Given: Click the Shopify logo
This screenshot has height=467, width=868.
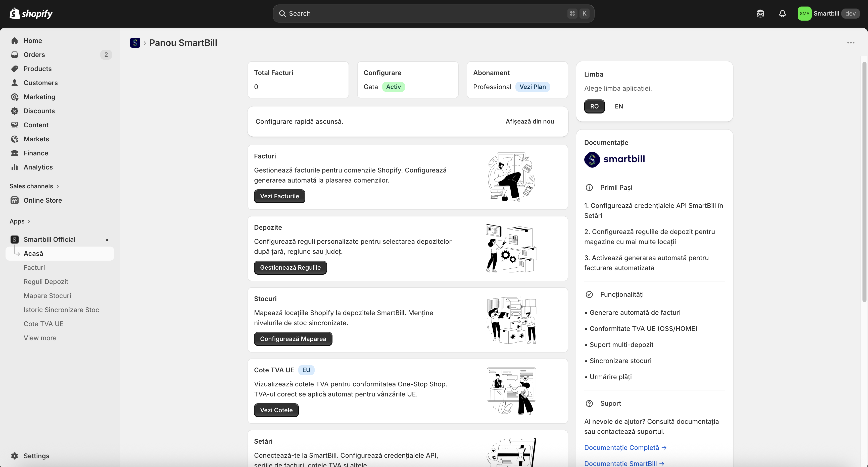Looking at the screenshot, I should click(31, 14).
